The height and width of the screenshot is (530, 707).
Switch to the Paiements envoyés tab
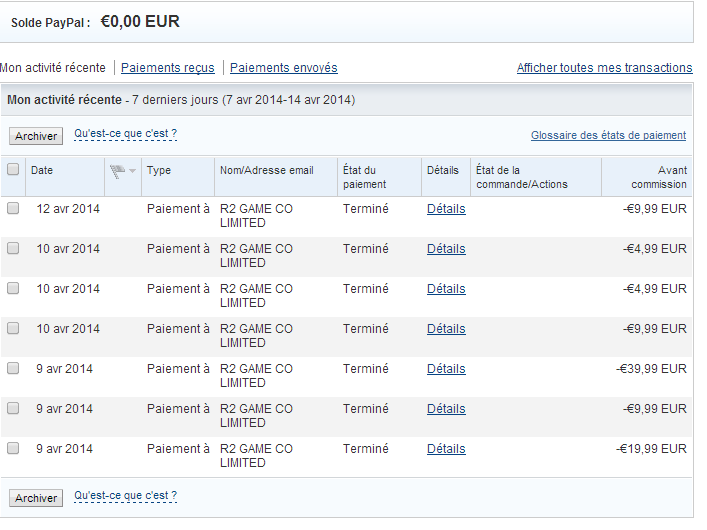pos(283,68)
